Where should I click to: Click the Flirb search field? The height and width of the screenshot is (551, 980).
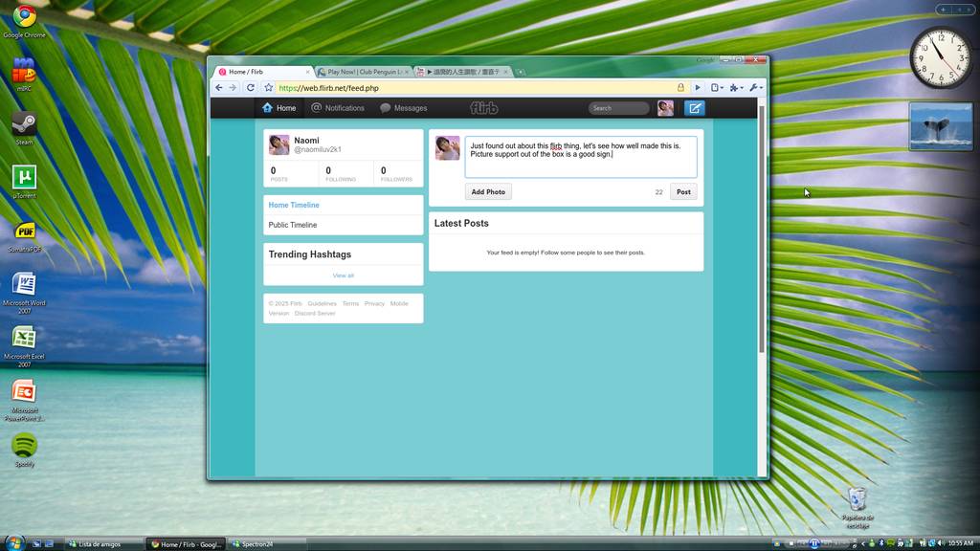618,108
